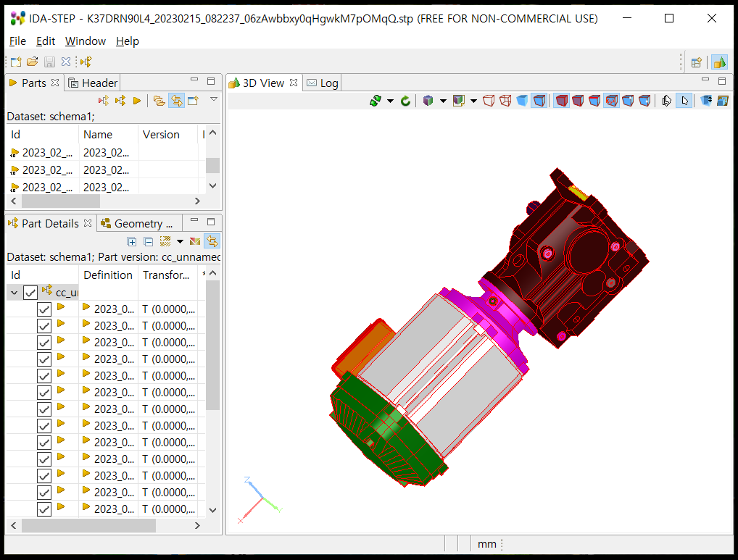Toggle shaded-with-edges rendering mode
This screenshot has height=560, width=738.
tap(539, 101)
